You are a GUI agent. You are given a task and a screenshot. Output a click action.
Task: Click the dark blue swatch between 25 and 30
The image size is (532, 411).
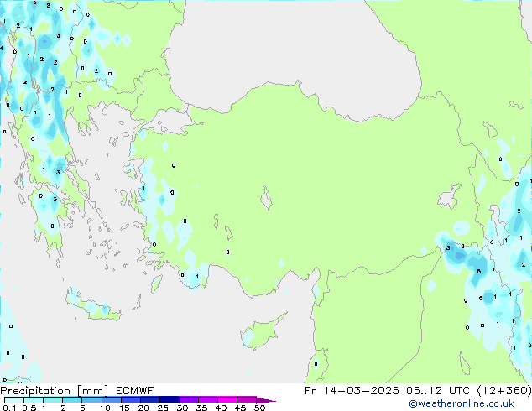point(169,400)
